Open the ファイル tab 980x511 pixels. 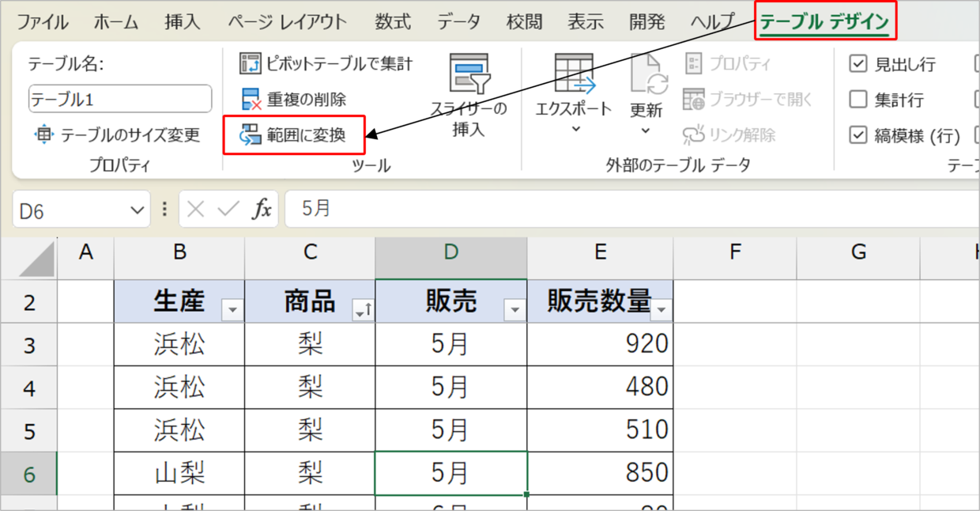point(43,22)
